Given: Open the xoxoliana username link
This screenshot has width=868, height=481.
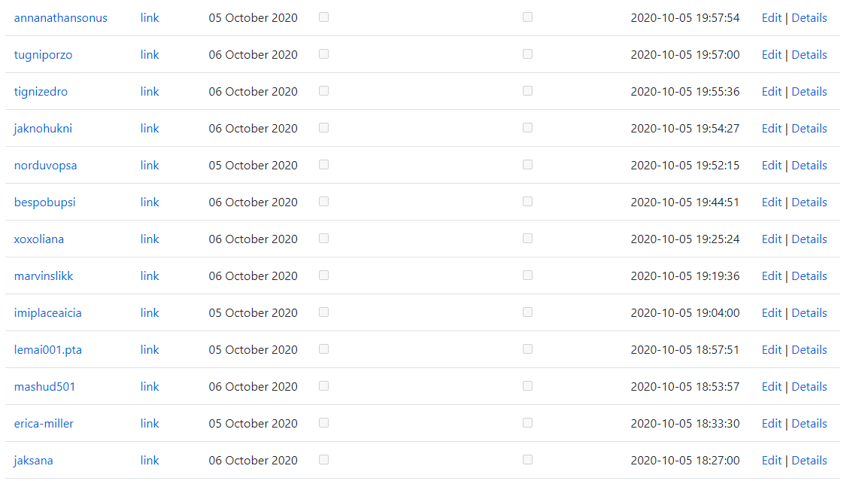Looking at the screenshot, I should click(39, 239).
